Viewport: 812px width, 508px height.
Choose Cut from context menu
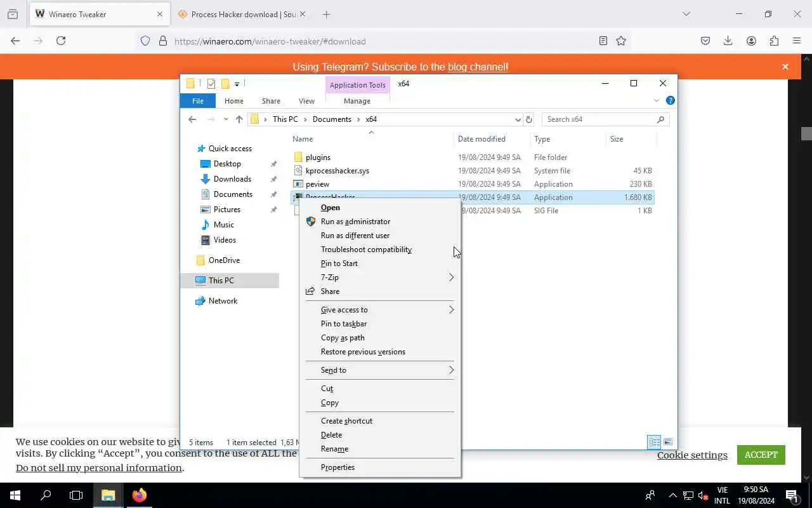click(x=327, y=389)
